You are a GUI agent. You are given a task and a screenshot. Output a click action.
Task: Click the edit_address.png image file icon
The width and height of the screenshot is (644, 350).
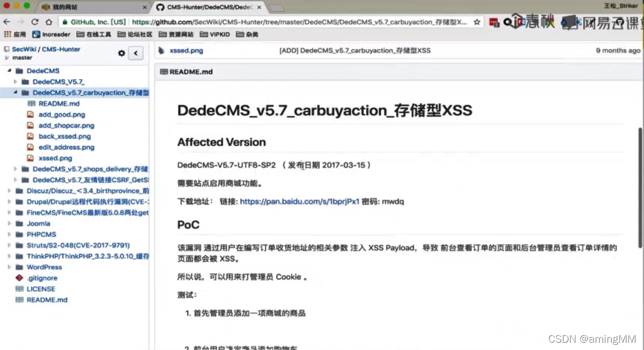(30, 147)
